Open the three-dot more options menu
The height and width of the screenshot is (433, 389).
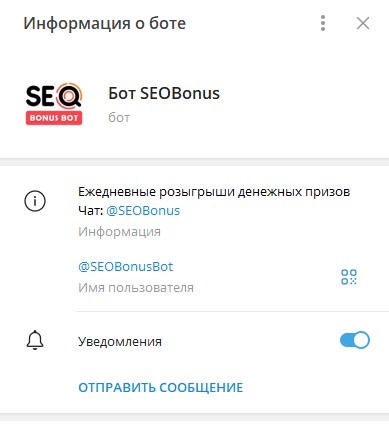click(323, 23)
